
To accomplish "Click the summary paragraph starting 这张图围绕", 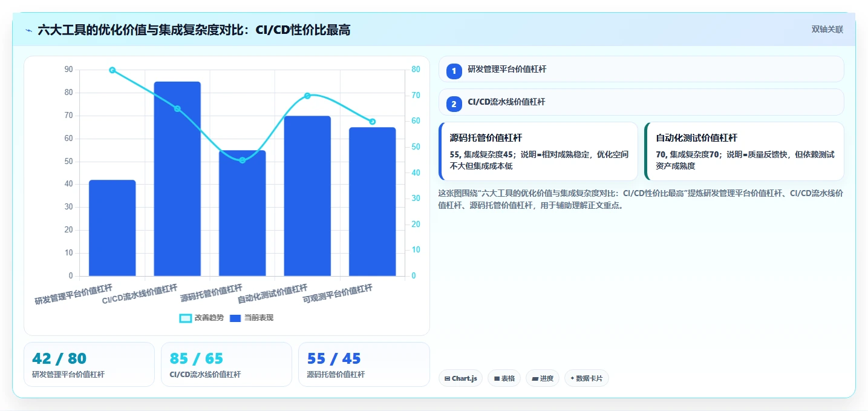I will [641, 199].
